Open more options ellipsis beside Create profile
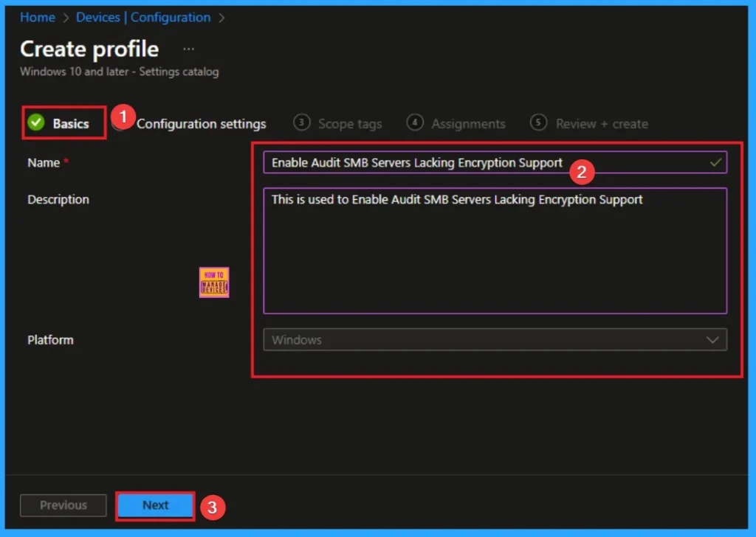 [x=189, y=49]
